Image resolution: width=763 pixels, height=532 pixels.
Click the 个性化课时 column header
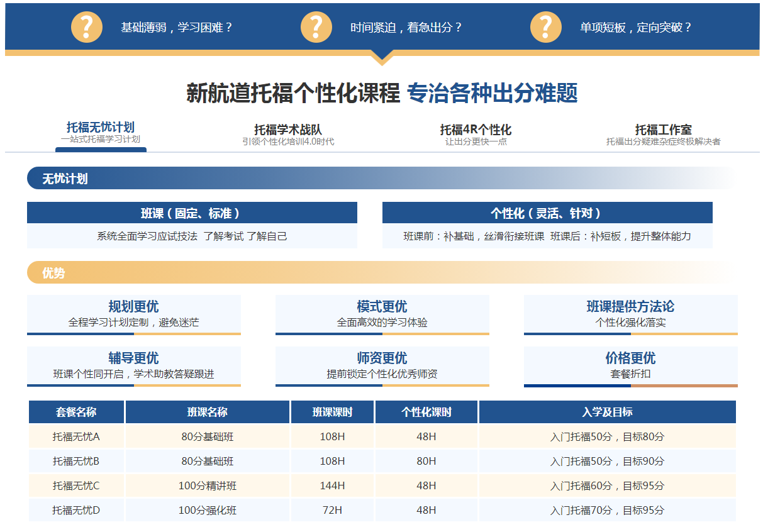point(426,413)
